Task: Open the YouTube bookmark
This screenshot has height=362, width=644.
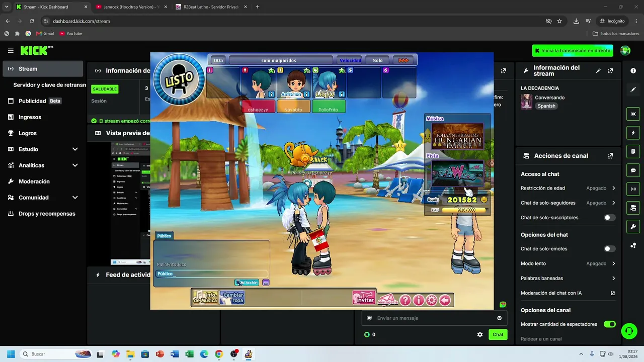Action: tap(70, 34)
